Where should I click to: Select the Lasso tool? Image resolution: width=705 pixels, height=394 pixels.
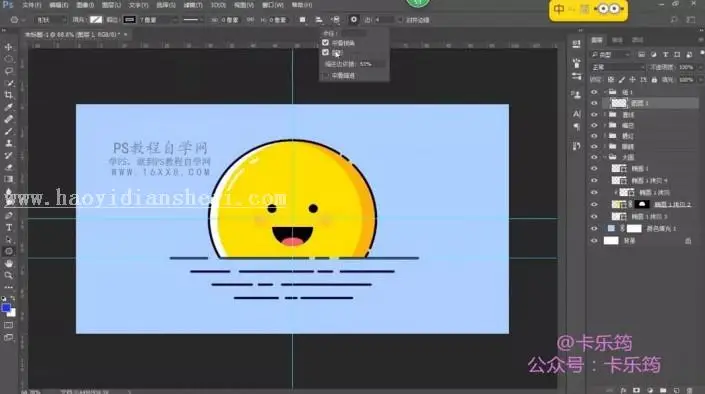[x=9, y=71]
